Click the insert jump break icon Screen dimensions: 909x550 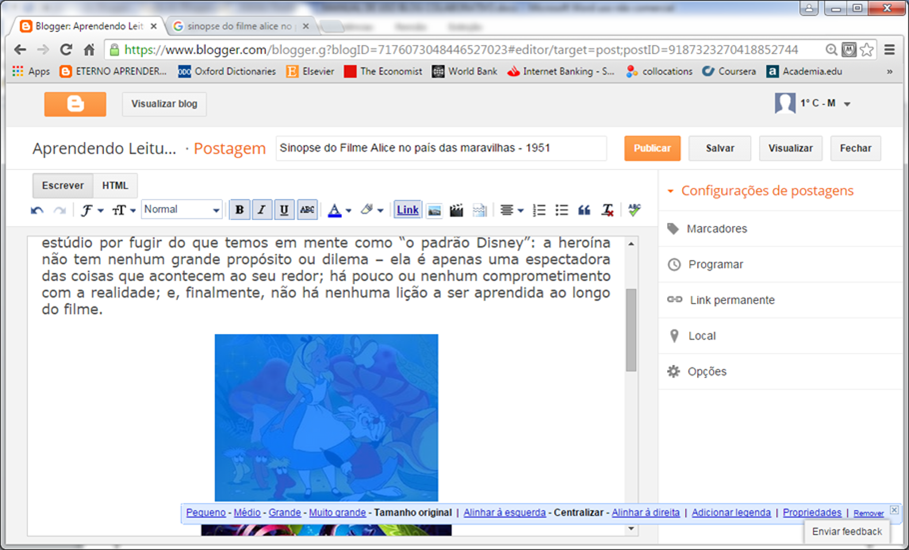[x=479, y=210]
